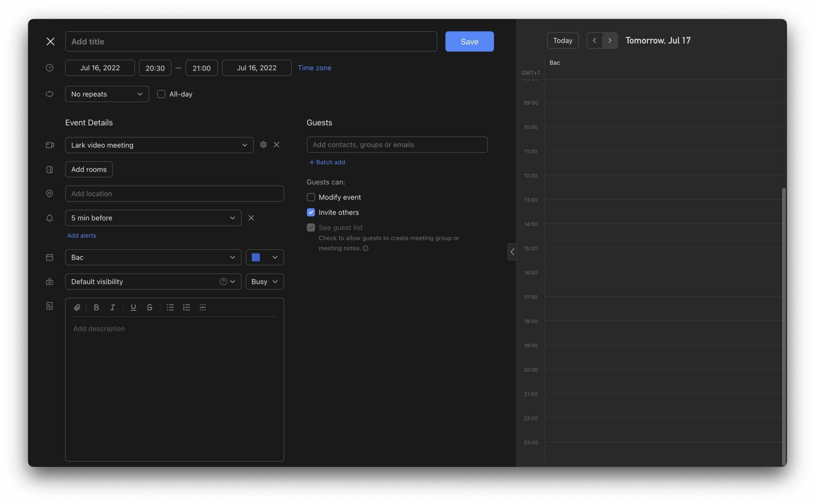Open the Time zone link
Image resolution: width=815 pixels, height=504 pixels.
pyautogui.click(x=315, y=68)
